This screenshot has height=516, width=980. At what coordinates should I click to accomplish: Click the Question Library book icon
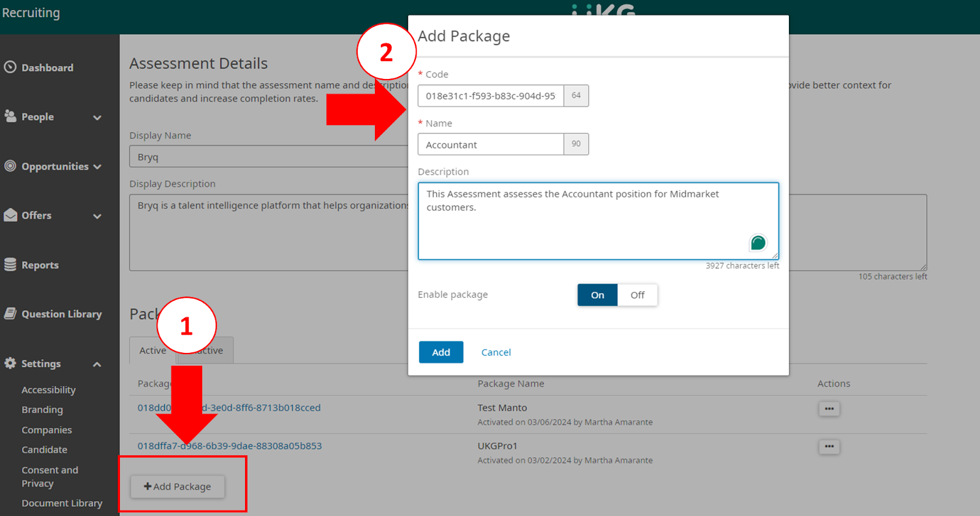[10, 313]
